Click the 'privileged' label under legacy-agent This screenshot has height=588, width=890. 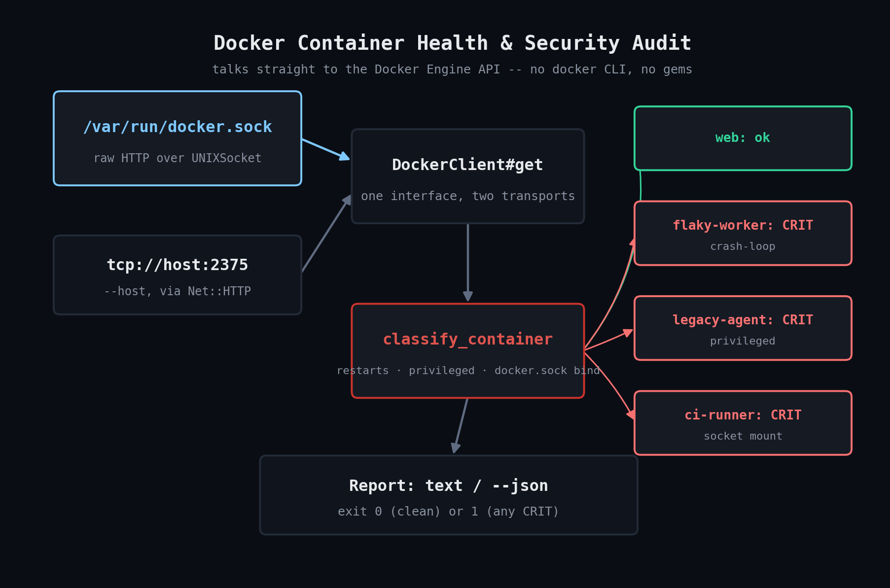pos(743,341)
